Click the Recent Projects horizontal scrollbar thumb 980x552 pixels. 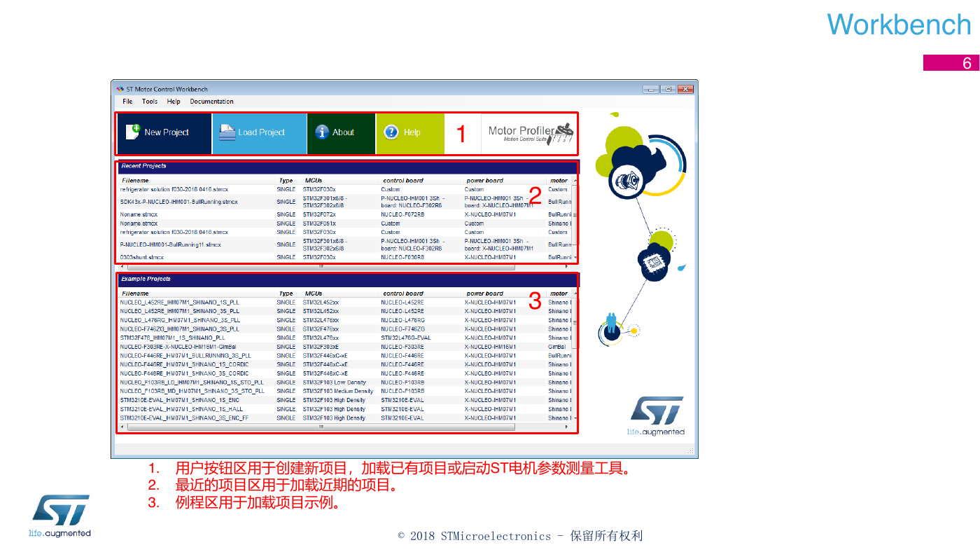[x=321, y=266]
